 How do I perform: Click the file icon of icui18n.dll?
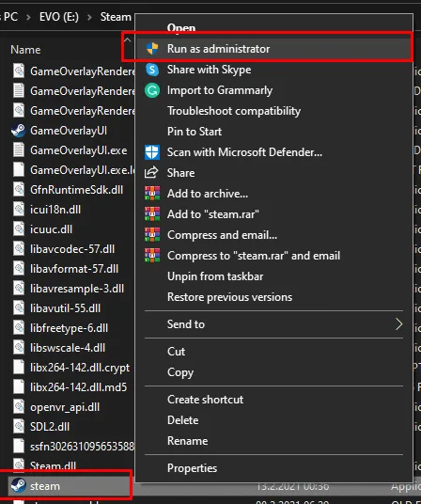tap(19, 210)
